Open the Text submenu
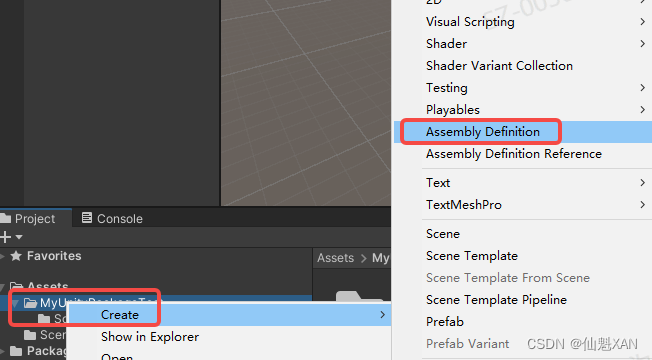This screenshot has width=652, height=360. [x=523, y=183]
